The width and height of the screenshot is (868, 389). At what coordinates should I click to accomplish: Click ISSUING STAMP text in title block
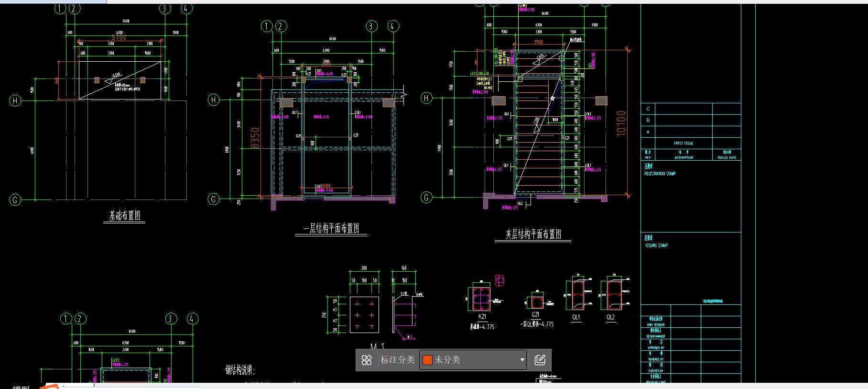656,245
